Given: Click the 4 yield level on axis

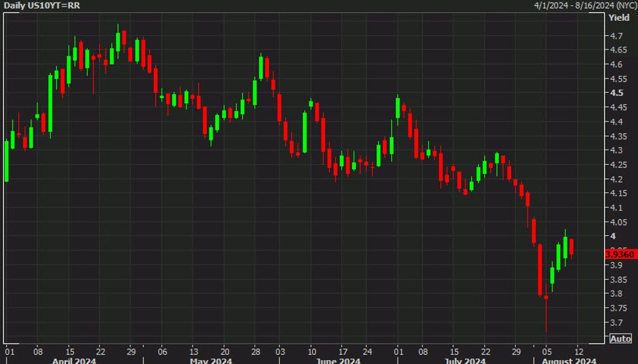Looking at the screenshot, I should (x=613, y=237).
